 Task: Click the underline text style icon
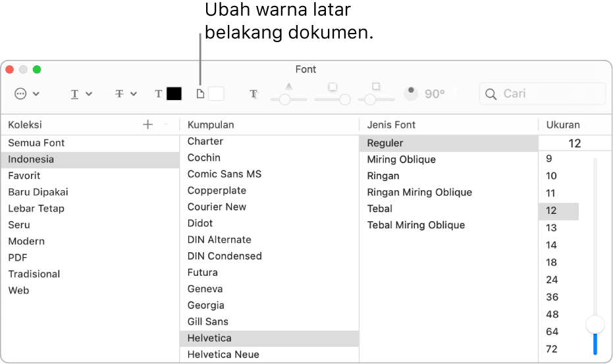[x=74, y=94]
